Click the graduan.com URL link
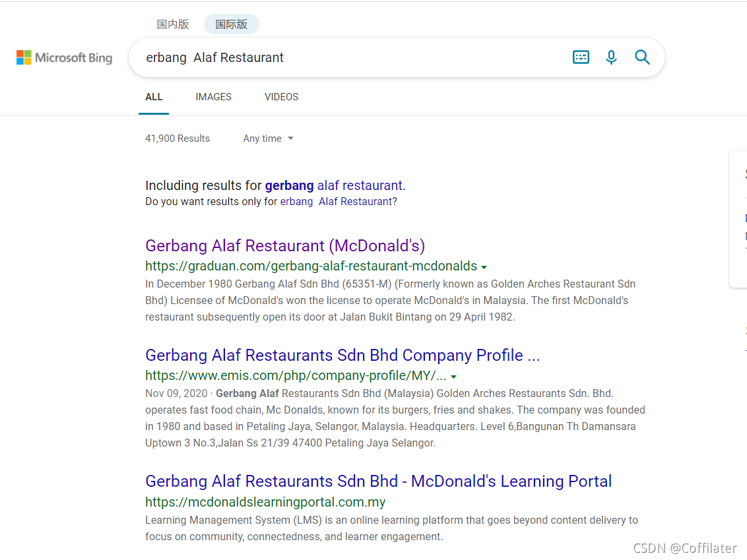Screen dimensions: 747x560 pyautogui.click(x=311, y=266)
